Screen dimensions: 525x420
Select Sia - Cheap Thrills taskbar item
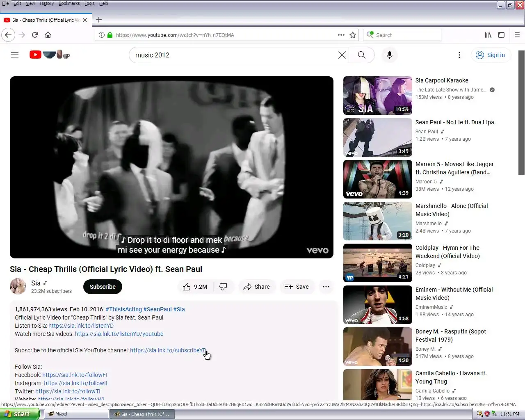pos(142,414)
